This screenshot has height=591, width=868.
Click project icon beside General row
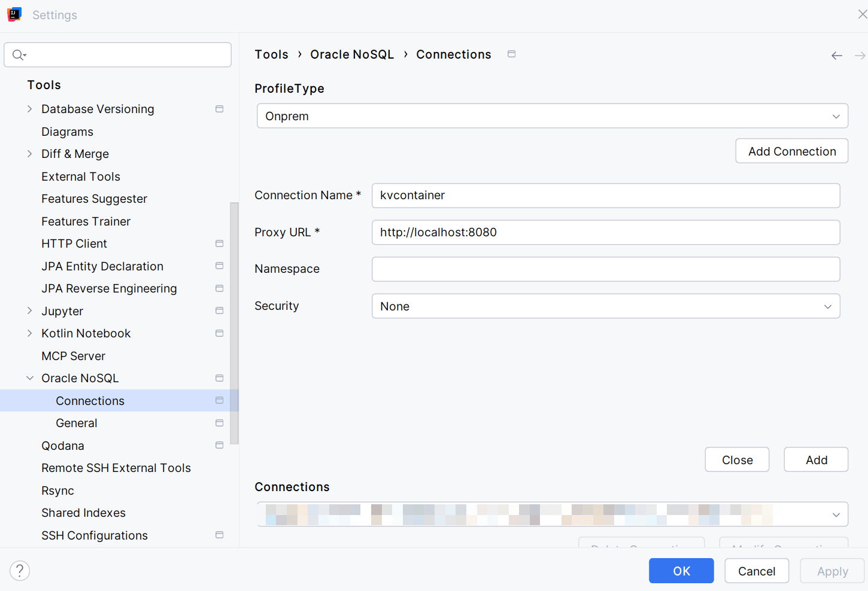point(220,423)
